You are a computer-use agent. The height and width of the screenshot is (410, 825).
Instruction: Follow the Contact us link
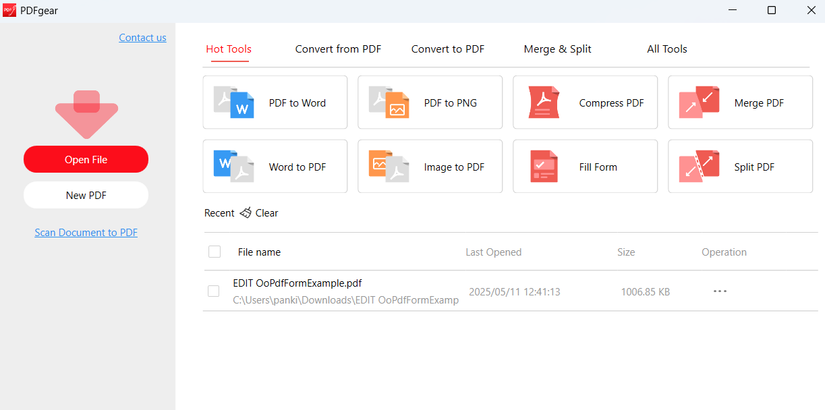[143, 37]
